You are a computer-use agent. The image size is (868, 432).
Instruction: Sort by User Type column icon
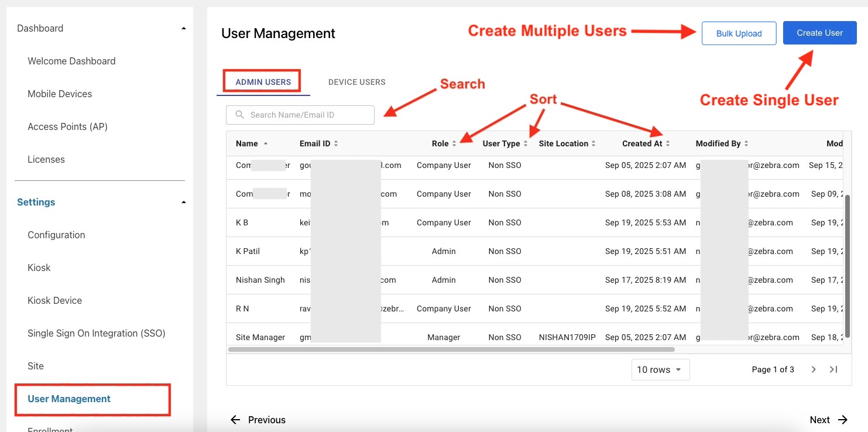pyautogui.click(x=526, y=143)
